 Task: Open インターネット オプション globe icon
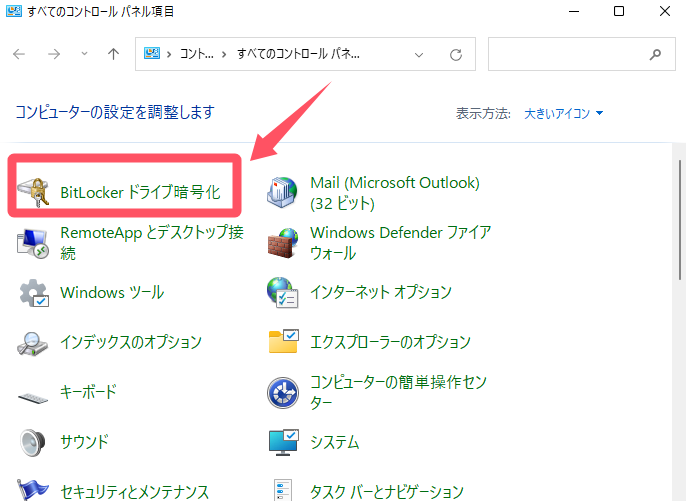[283, 293]
